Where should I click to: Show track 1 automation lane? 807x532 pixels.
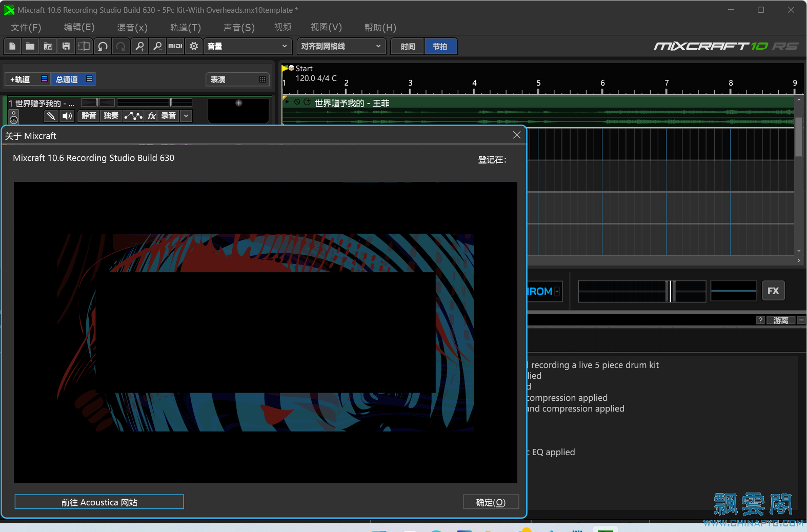pos(133,116)
